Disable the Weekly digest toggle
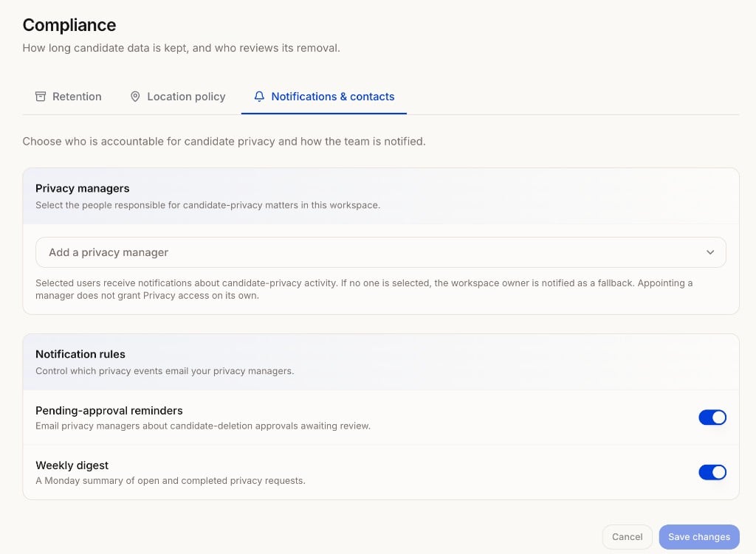The height and width of the screenshot is (554, 756). point(712,472)
